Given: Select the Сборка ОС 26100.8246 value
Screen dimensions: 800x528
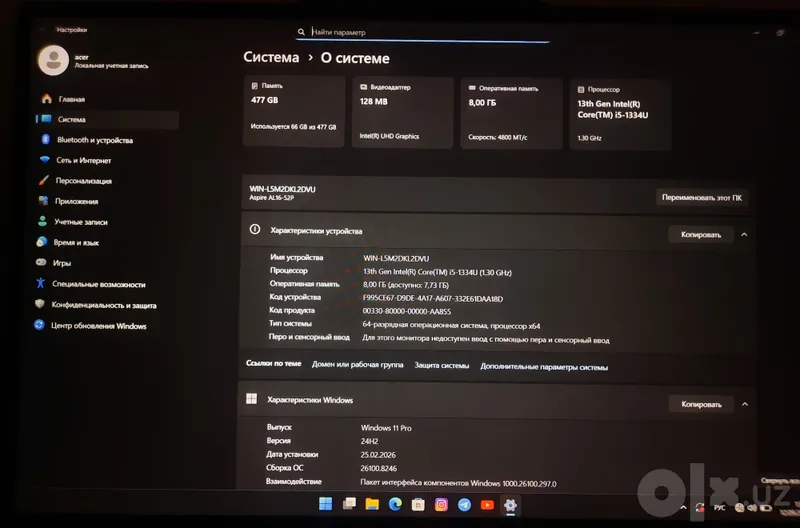Looking at the screenshot, I should (379, 468).
